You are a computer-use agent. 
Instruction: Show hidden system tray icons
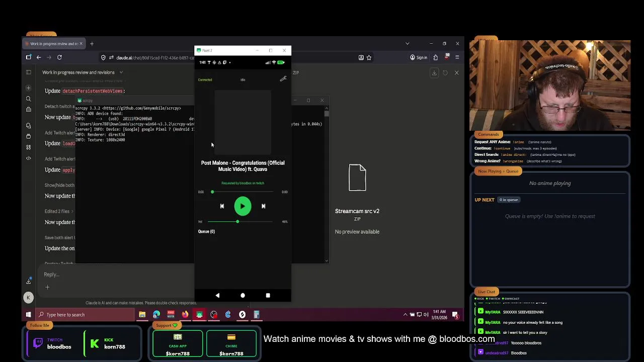click(x=405, y=315)
